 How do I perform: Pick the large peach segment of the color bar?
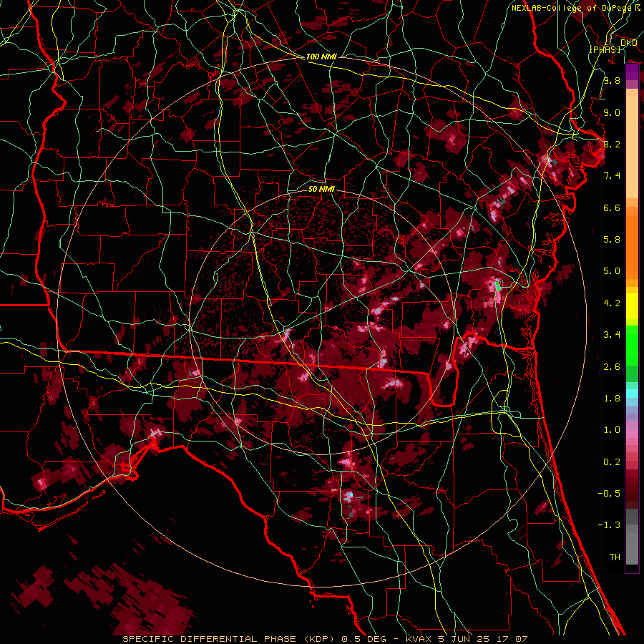632,147
